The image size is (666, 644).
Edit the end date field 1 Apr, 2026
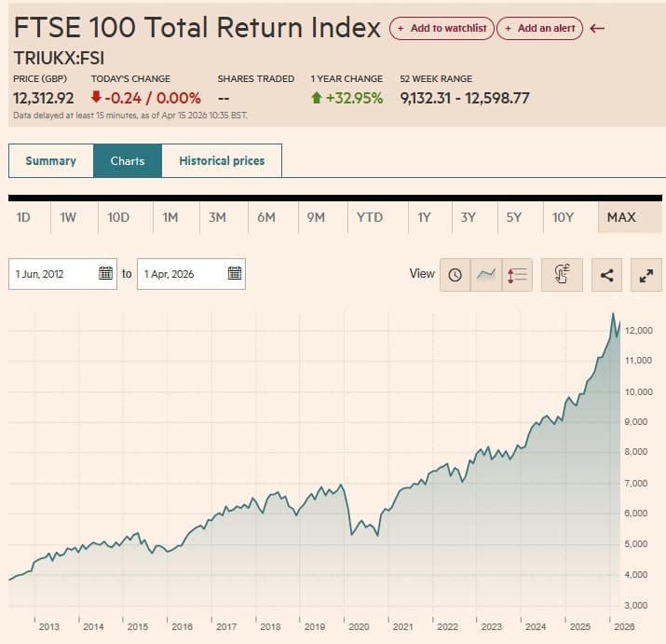(x=191, y=274)
